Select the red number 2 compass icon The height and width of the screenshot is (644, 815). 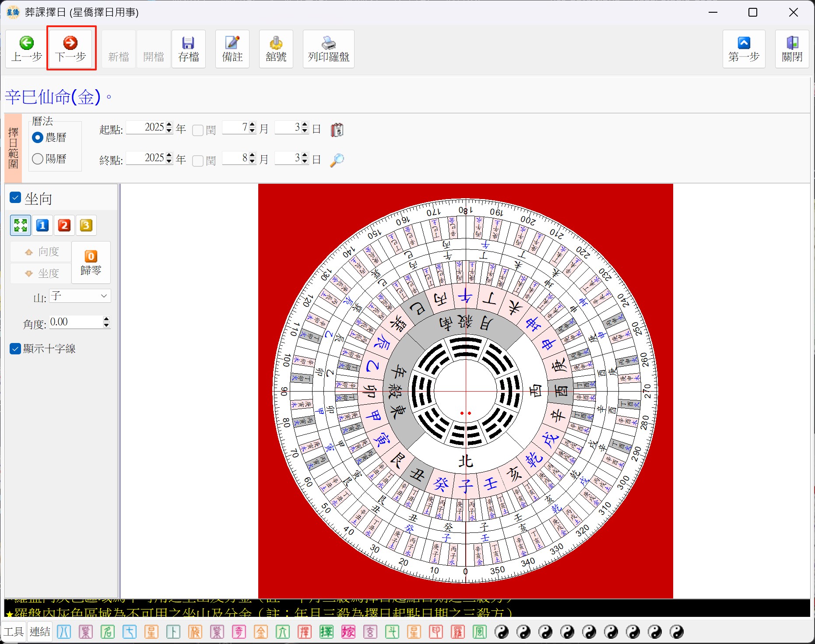coord(64,225)
